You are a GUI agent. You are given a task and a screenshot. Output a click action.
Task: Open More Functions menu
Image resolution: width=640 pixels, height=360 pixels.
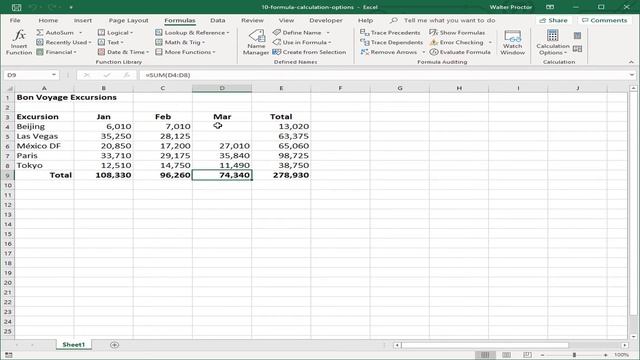185,52
